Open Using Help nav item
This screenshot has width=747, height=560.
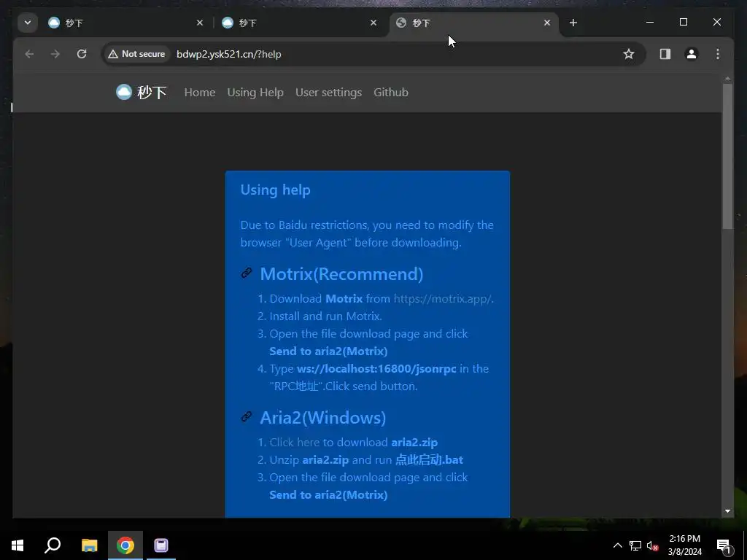click(x=255, y=93)
